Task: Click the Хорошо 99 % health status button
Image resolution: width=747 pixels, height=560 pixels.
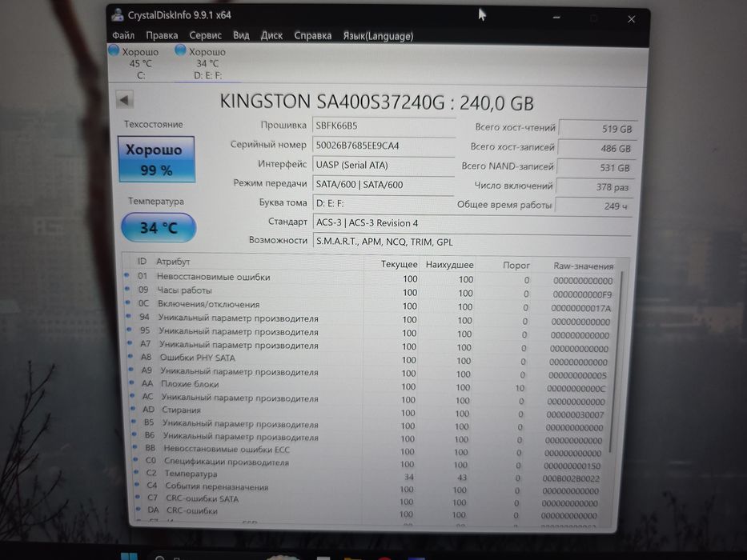Action: click(x=157, y=159)
